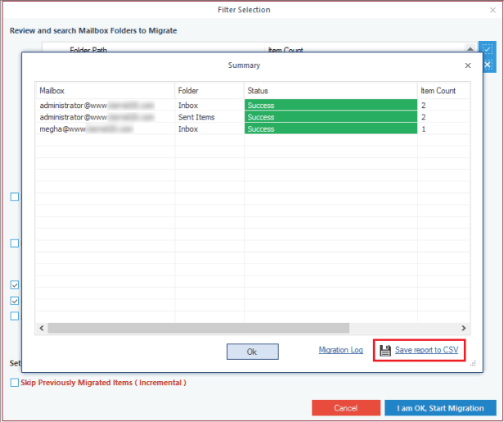504x422 pixels.
Task: Click the Summary table's horizontal scrollbar thumb
Action: tap(198, 328)
